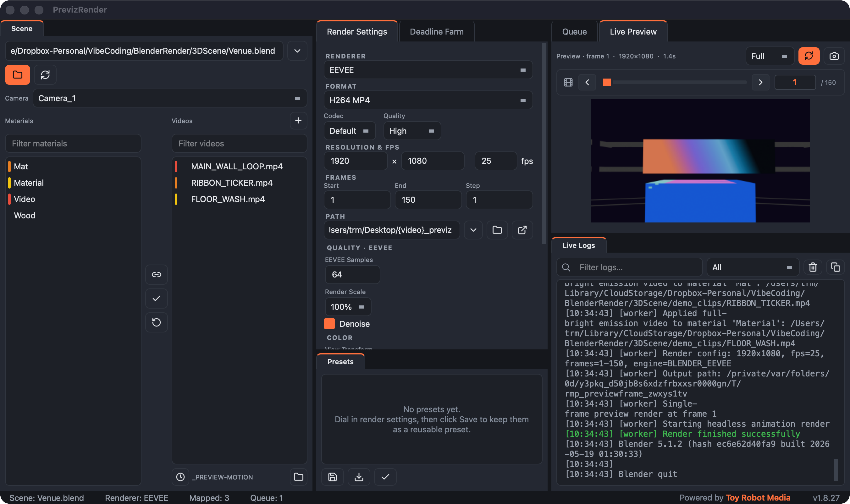
Task: Open the Quality High dropdown
Action: click(x=412, y=131)
